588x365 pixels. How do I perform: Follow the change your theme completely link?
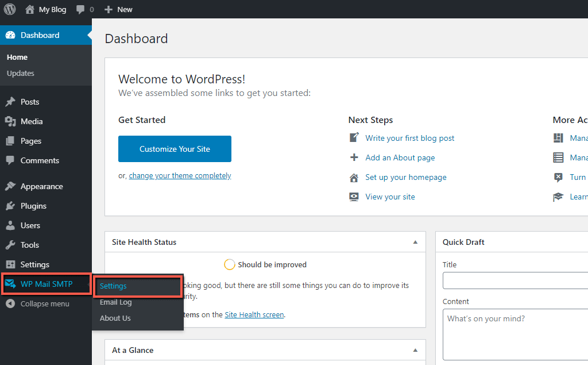coord(180,176)
